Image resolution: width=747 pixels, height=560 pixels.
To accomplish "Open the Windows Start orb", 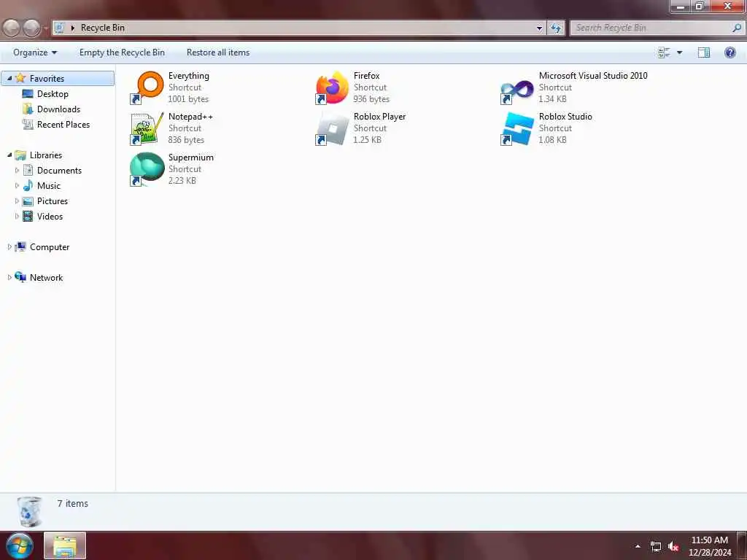I will pos(20,545).
